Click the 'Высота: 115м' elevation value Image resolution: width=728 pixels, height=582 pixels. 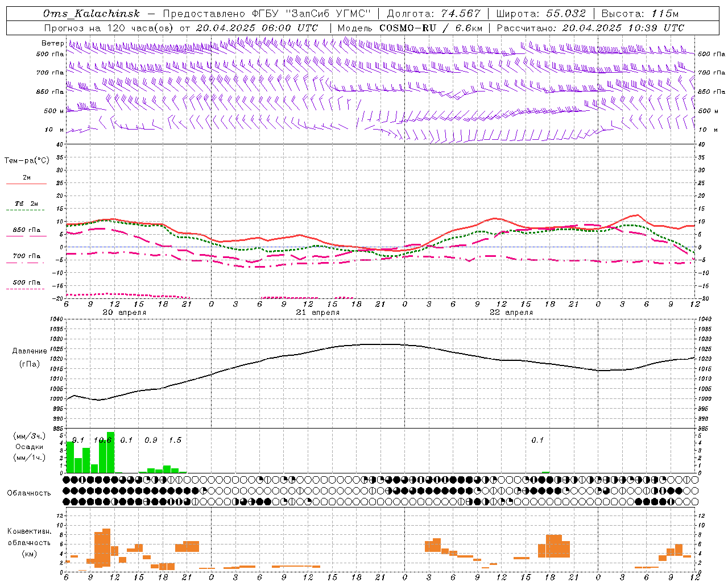click(640, 14)
